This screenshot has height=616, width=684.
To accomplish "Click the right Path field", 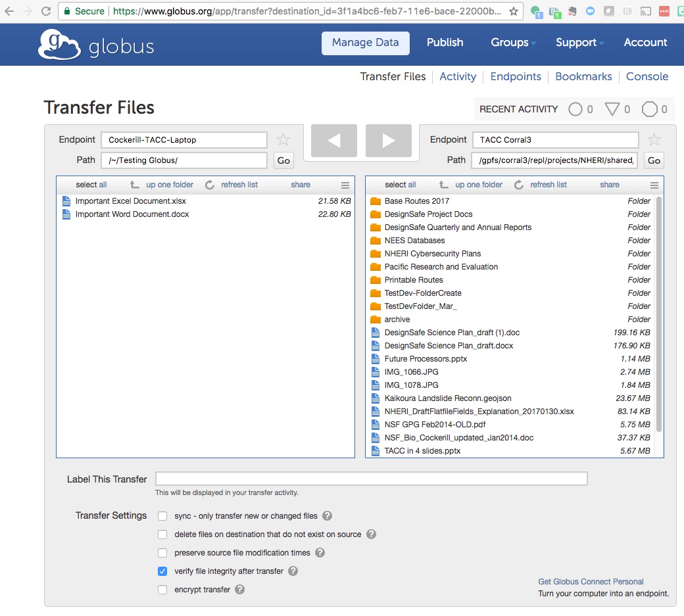I will [x=554, y=160].
